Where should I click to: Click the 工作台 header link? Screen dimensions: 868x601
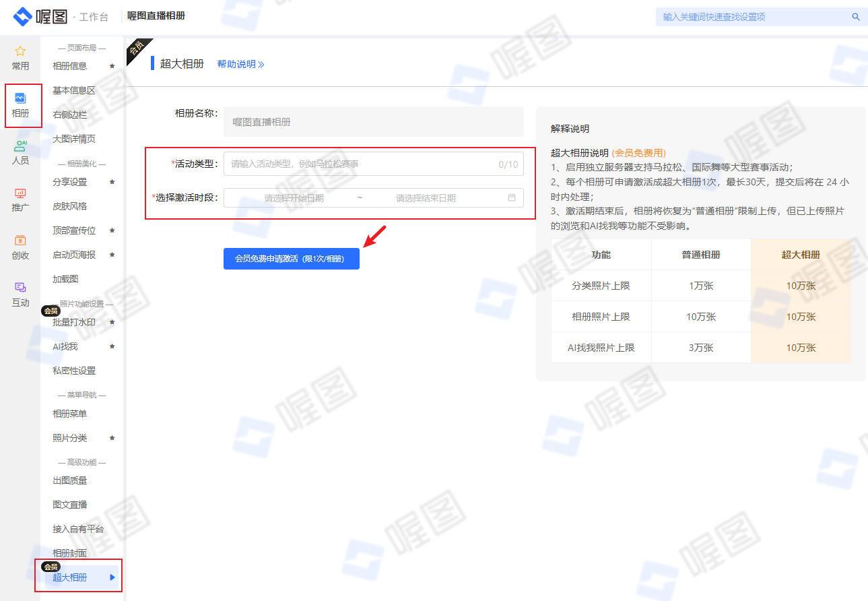[94, 17]
